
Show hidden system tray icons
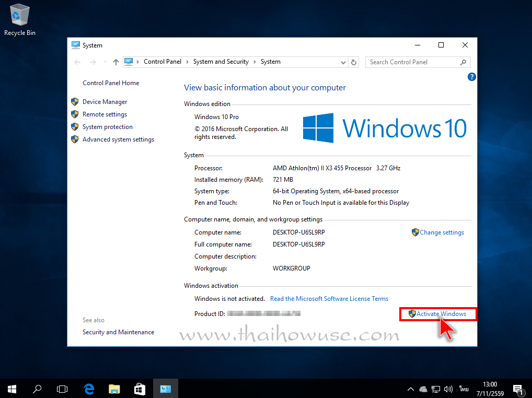411,389
